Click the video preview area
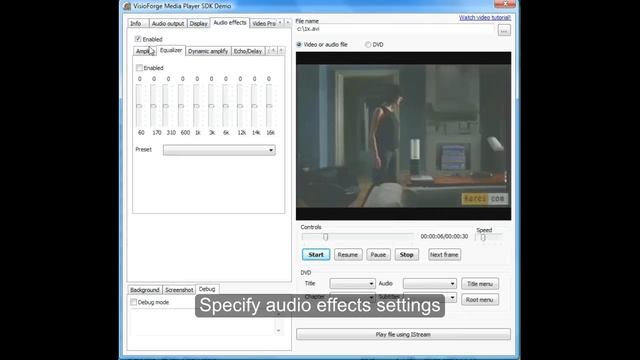The width and height of the screenshot is (640, 360). coord(403,136)
